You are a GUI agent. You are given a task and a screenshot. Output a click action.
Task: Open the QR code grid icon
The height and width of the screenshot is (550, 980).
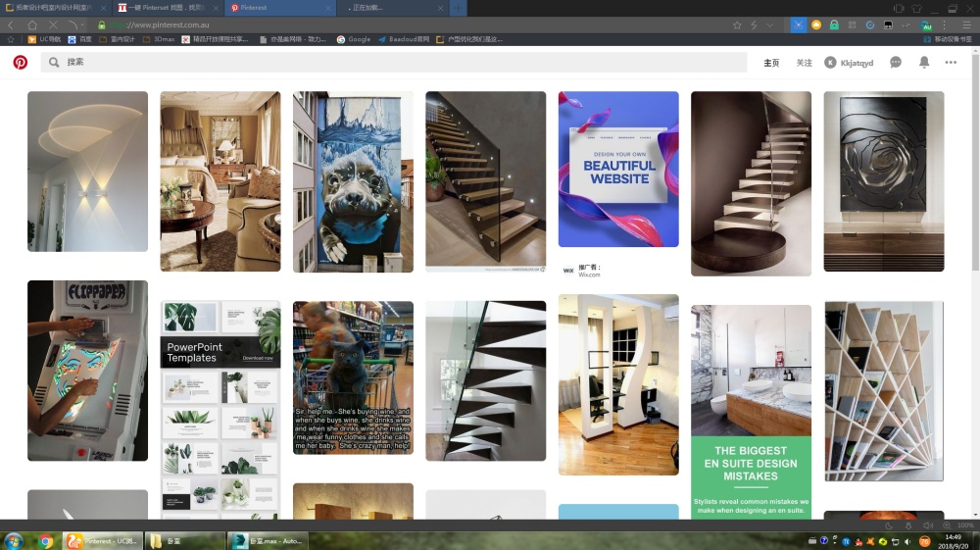851,25
